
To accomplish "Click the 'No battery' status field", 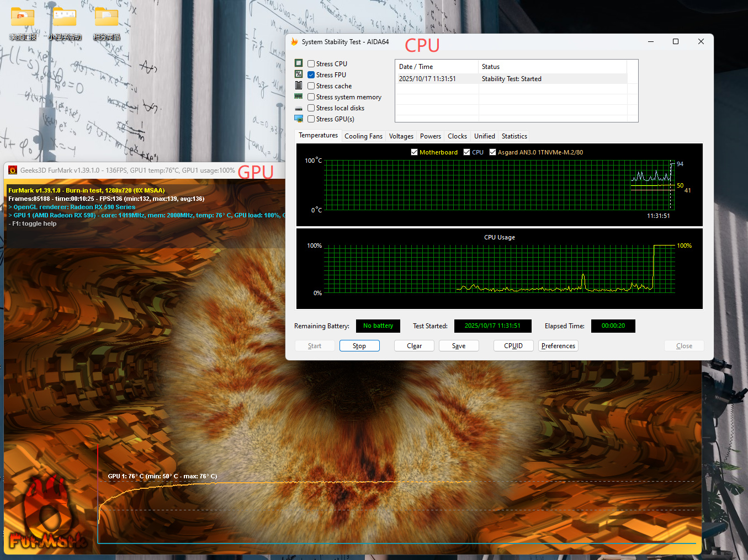I will (x=378, y=326).
